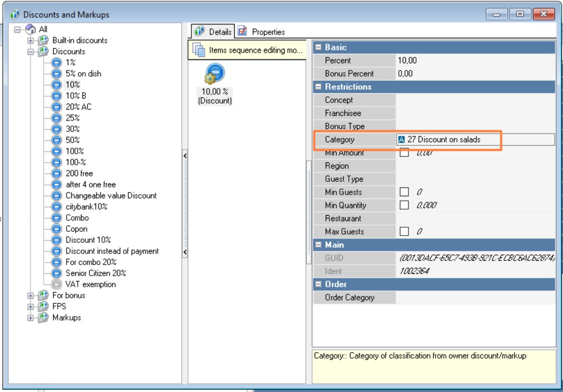Check the Max Guests checkbox
This screenshot has width=563, height=392.
click(404, 231)
